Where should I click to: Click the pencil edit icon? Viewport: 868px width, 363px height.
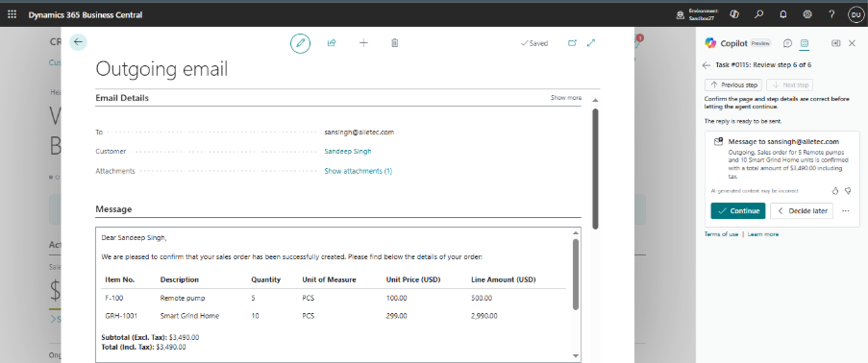tap(301, 43)
